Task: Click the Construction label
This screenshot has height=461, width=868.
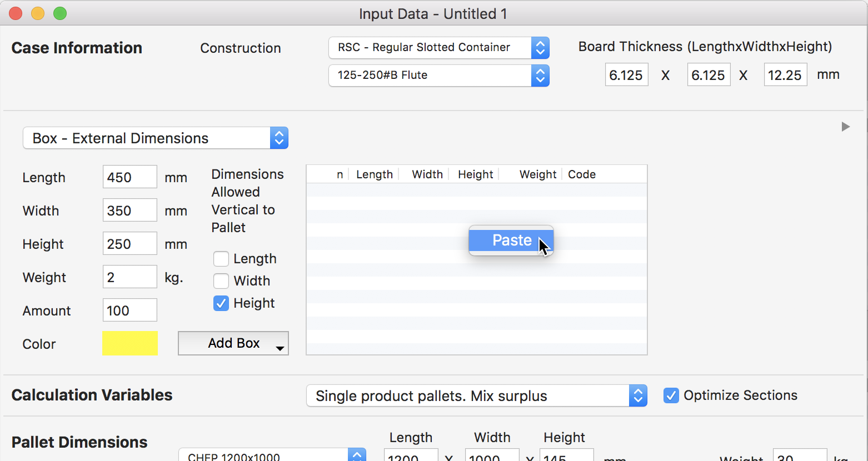Action: point(241,48)
